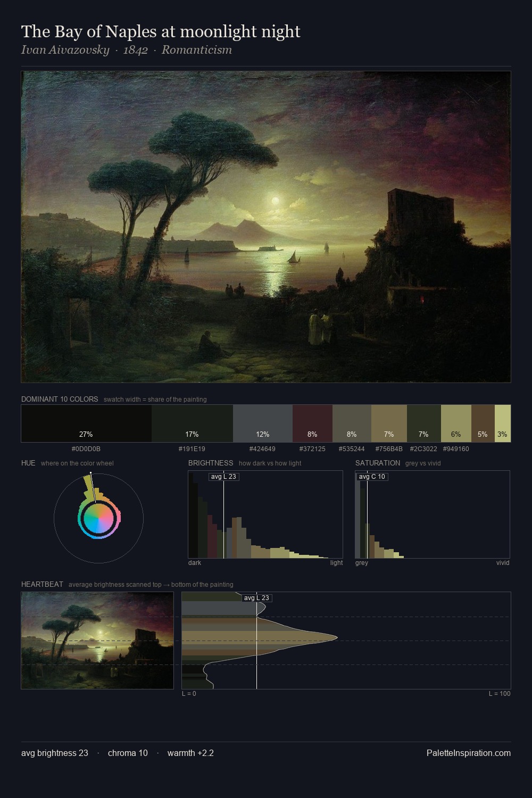Click the hex label #372125
This screenshot has height=798, width=532.
point(312,449)
